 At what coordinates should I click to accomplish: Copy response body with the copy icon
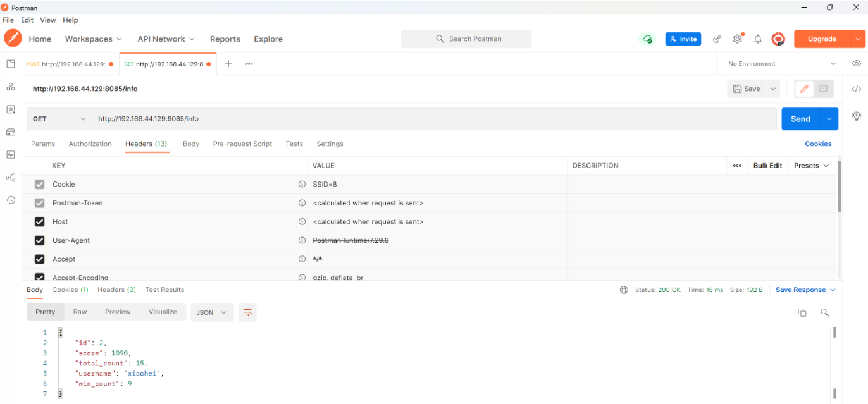point(802,312)
